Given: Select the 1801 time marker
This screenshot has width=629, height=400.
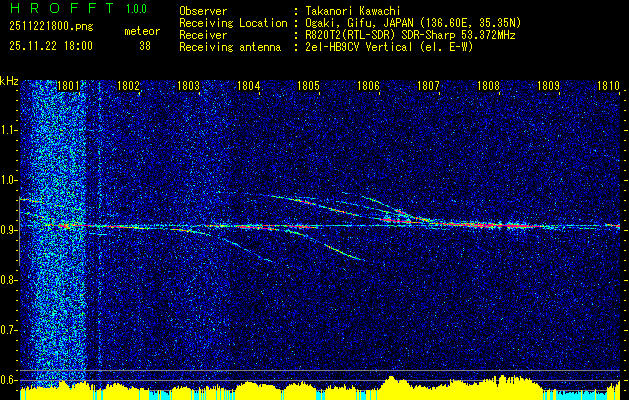Looking at the screenshot, I should [x=68, y=85].
